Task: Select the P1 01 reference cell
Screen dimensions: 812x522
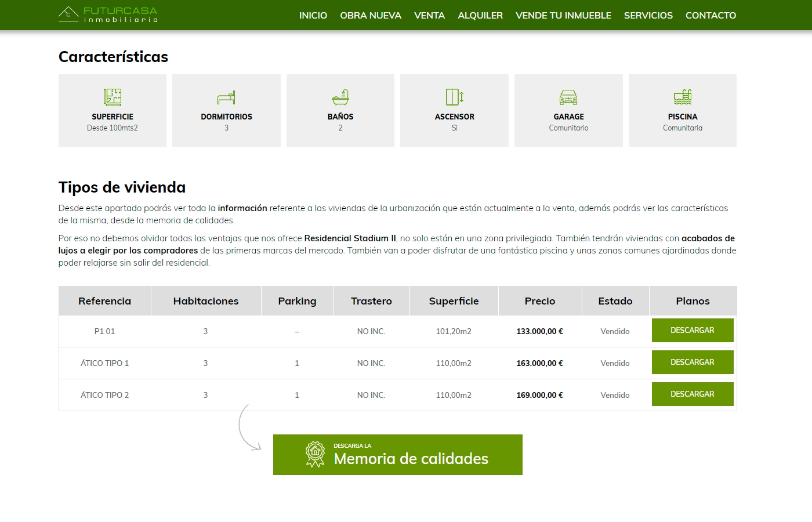Action: (x=104, y=331)
